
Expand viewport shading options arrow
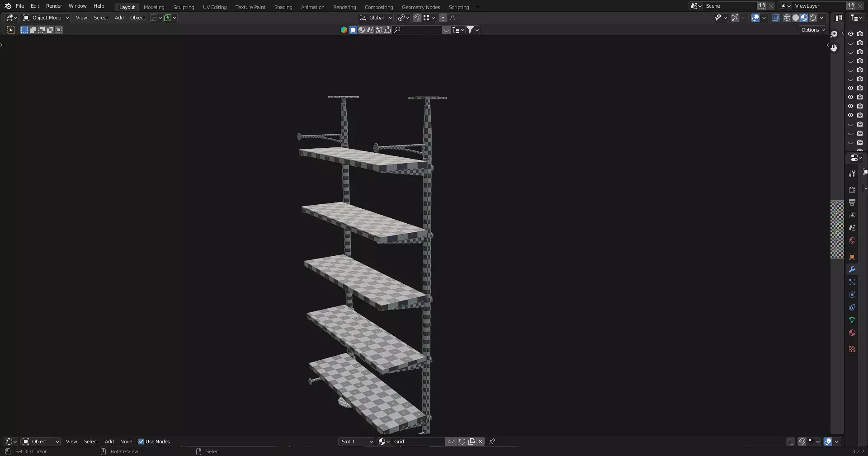(821, 18)
